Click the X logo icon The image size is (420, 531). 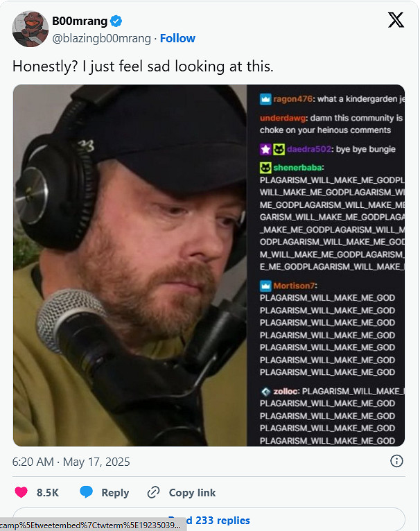tap(396, 19)
